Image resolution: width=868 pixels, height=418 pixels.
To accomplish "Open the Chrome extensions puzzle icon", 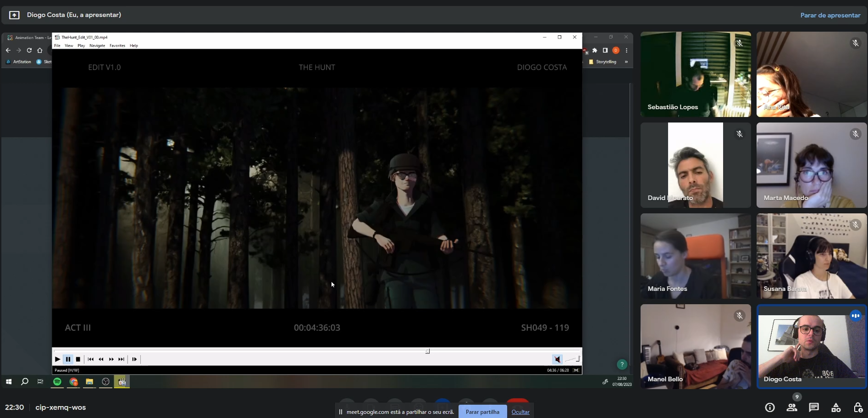I will (595, 50).
